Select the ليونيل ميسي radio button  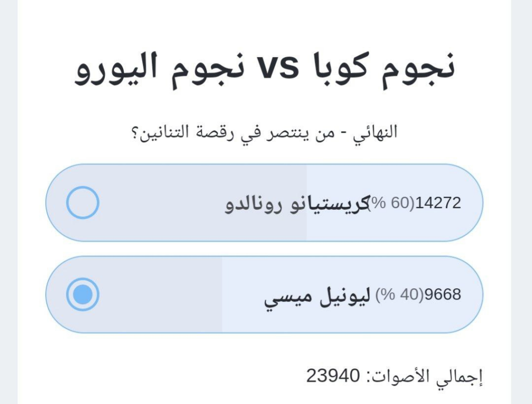83,294
